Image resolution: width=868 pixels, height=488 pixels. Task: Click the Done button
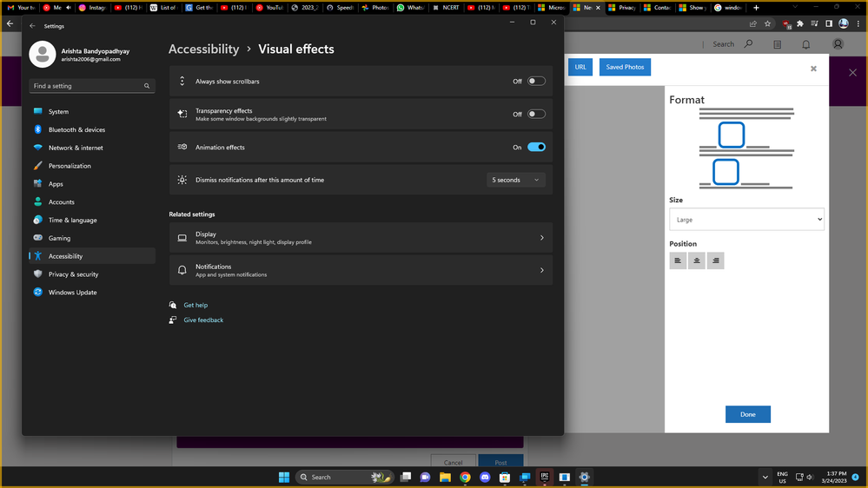(748, 414)
